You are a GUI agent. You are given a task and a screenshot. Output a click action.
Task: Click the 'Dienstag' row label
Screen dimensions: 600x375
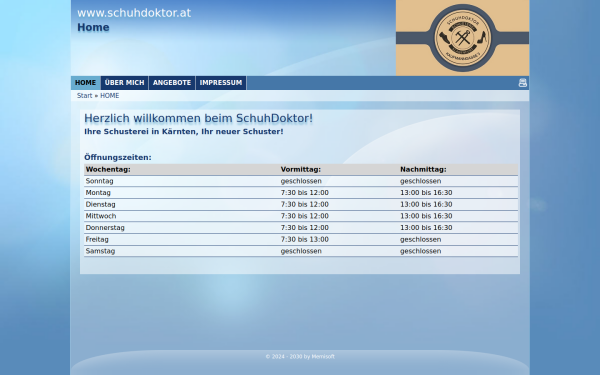[x=100, y=204]
